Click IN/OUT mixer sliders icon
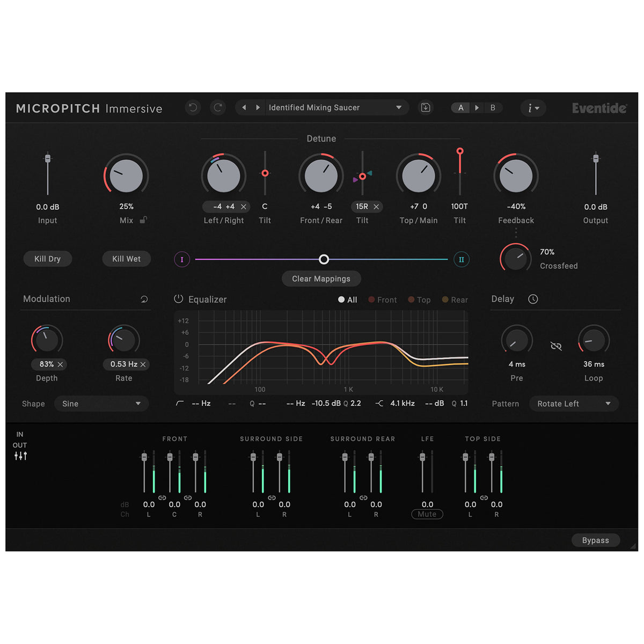 pos(20,456)
